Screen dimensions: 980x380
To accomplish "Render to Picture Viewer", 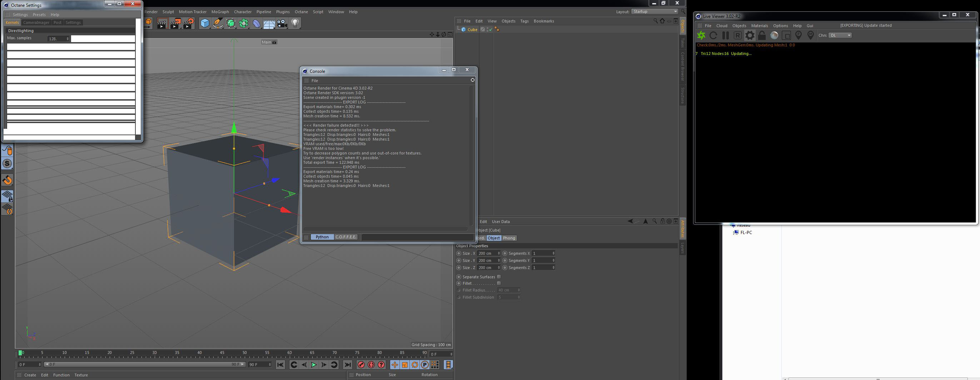I will (175, 24).
